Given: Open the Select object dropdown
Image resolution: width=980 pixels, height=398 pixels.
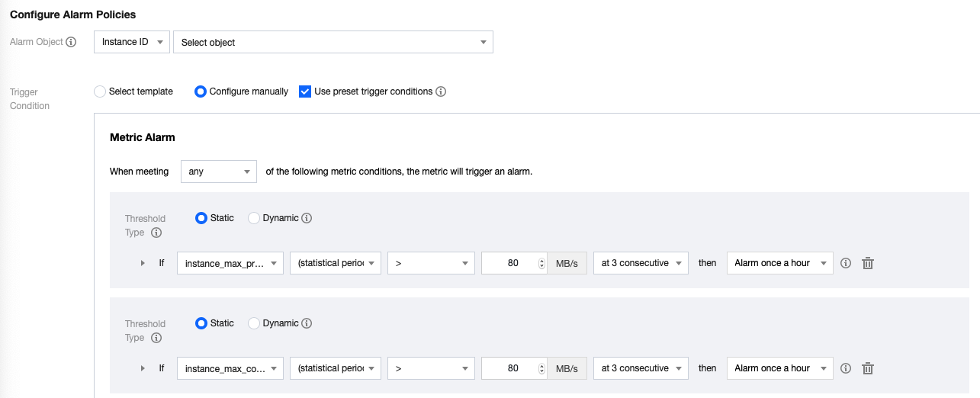Looking at the screenshot, I should [x=333, y=43].
